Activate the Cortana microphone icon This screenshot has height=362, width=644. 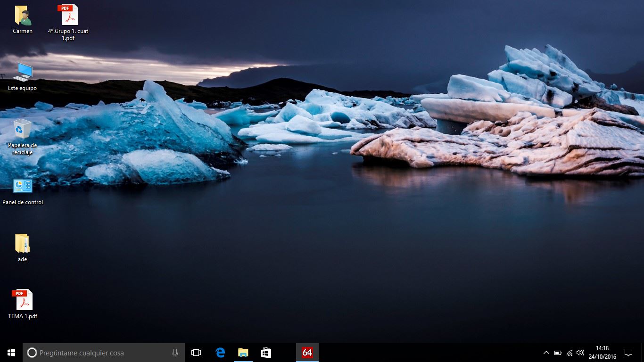click(x=175, y=353)
